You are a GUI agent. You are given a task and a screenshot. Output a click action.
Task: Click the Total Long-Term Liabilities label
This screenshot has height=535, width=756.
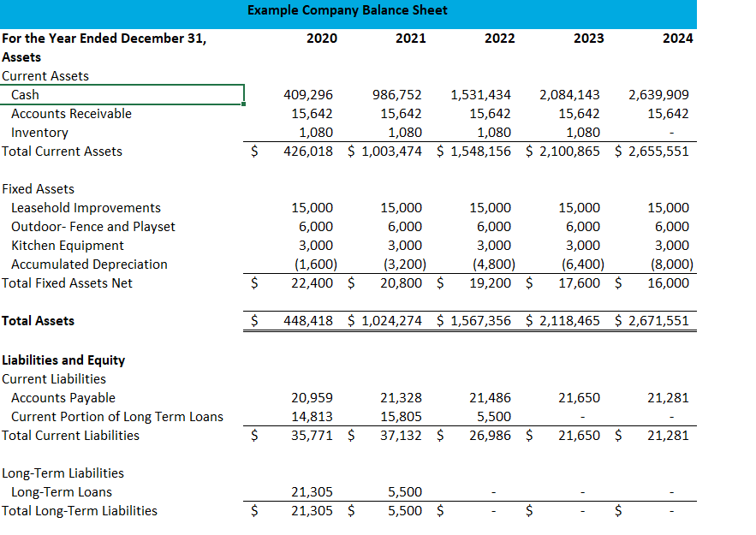click(80, 511)
